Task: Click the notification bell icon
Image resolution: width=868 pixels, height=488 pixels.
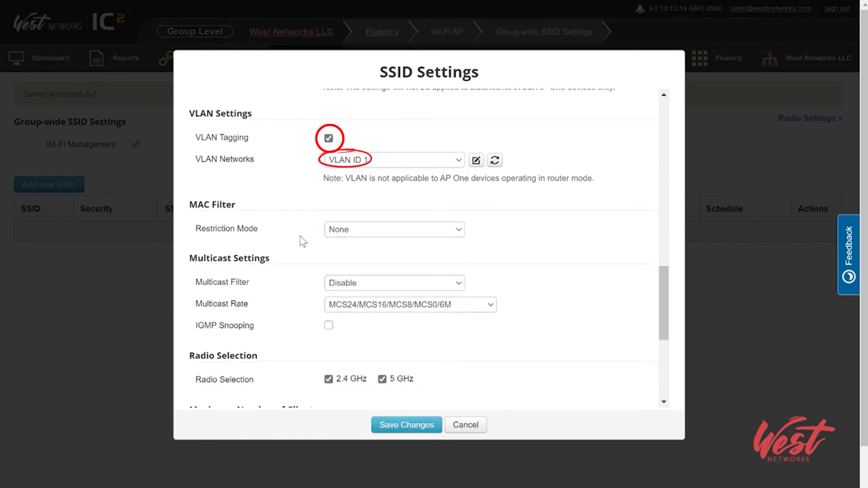Action: click(x=640, y=9)
